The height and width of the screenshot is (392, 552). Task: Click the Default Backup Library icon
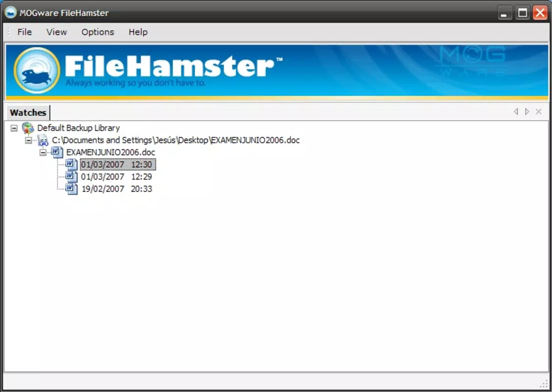[x=28, y=128]
